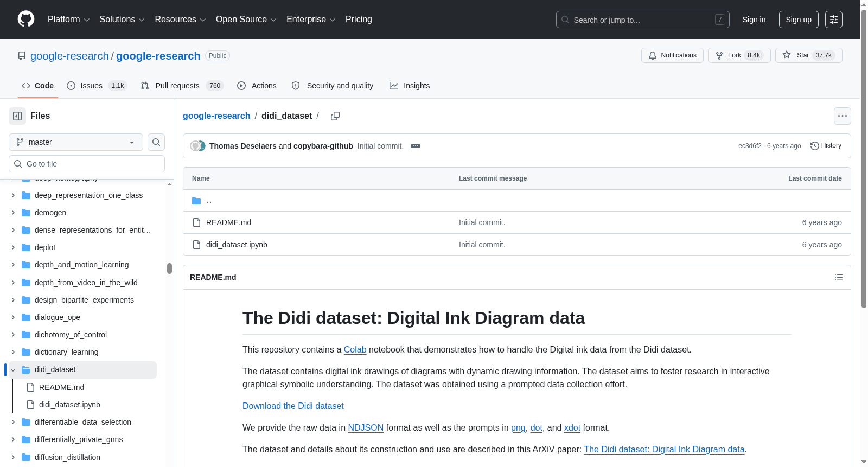The image size is (868, 467).
Task: Click the Notifications bell button
Action: [673, 55]
